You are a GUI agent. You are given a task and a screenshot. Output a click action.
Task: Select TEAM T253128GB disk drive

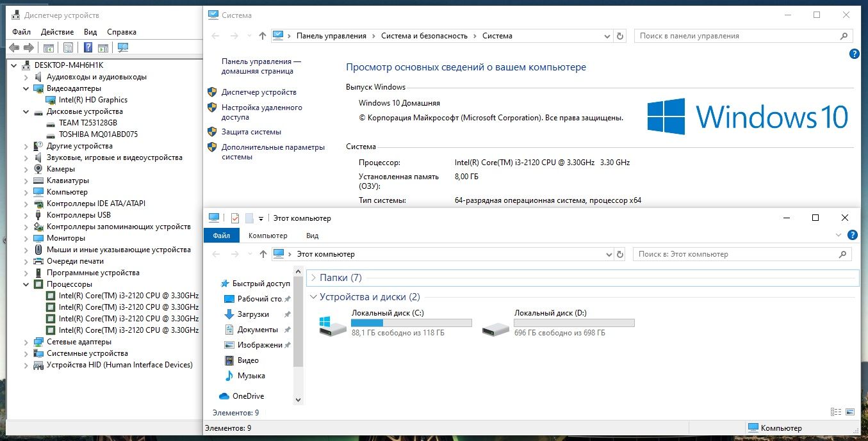tap(88, 123)
